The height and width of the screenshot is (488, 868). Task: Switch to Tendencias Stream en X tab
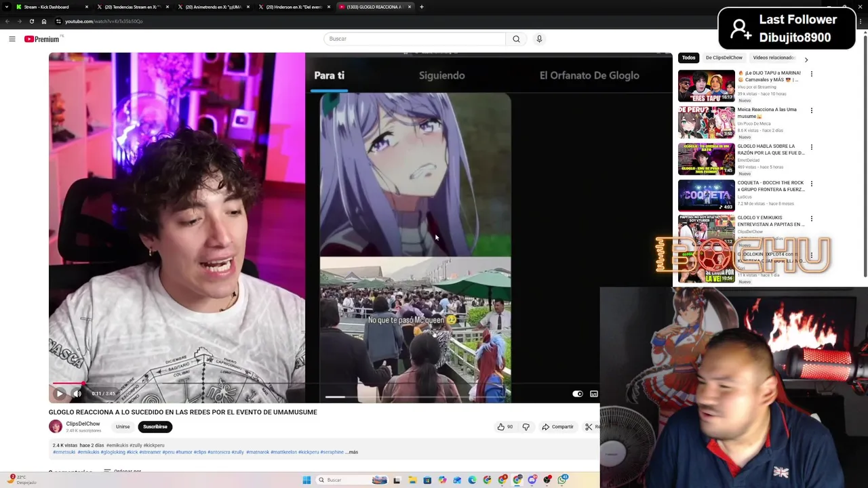tap(133, 7)
